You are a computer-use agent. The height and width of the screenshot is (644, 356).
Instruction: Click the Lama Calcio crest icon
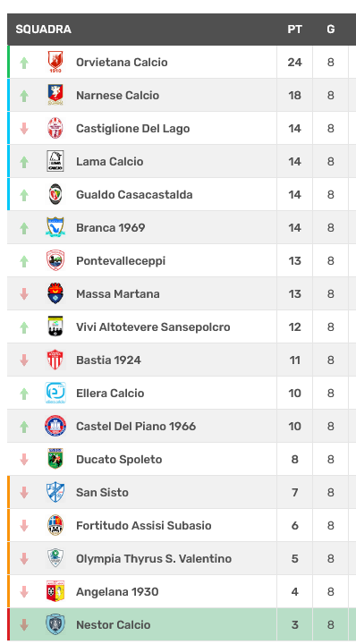(55, 161)
